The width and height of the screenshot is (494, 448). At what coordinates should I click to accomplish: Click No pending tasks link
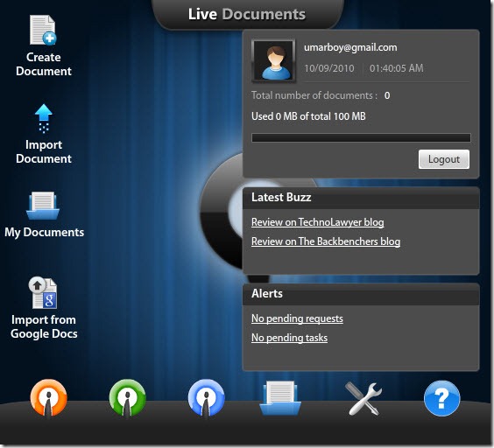click(x=289, y=338)
